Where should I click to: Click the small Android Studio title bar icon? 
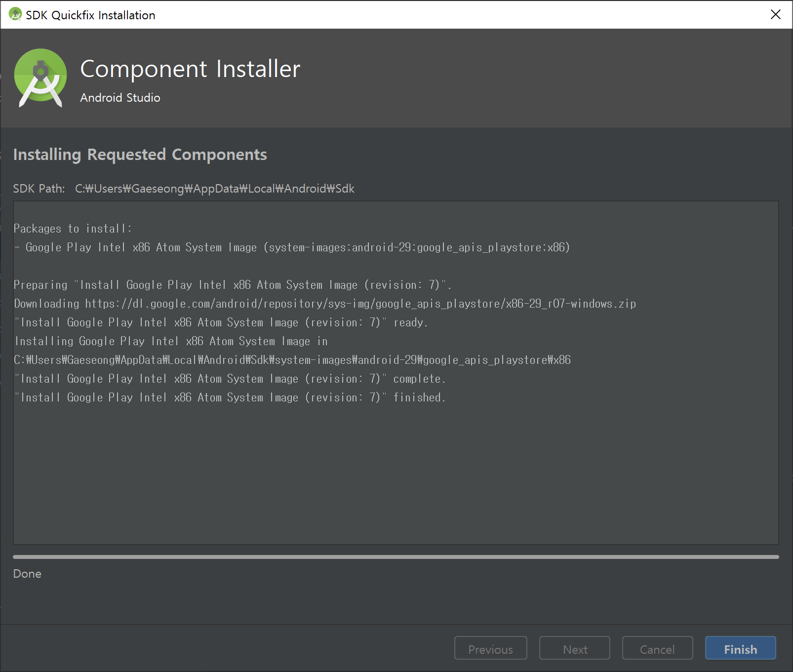pyautogui.click(x=15, y=15)
